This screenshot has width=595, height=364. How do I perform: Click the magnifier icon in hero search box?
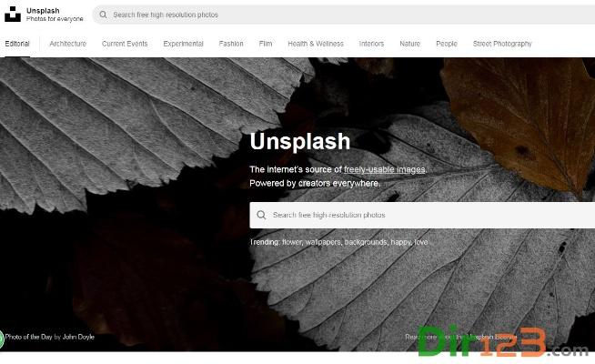click(261, 215)
